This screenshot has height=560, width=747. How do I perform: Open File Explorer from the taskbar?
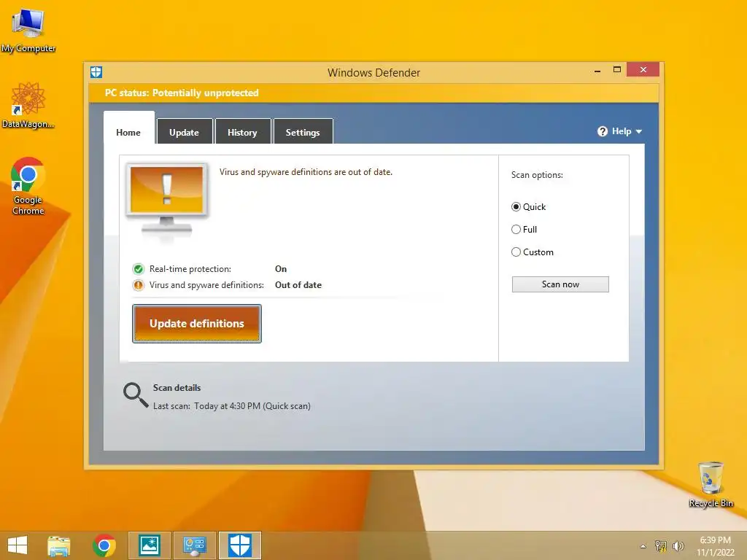[x=59, y=545]
